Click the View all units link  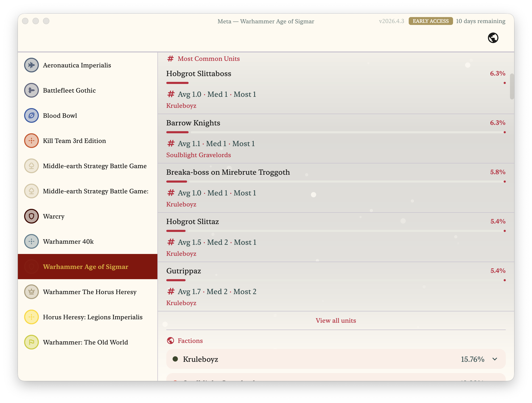[336, 321]
